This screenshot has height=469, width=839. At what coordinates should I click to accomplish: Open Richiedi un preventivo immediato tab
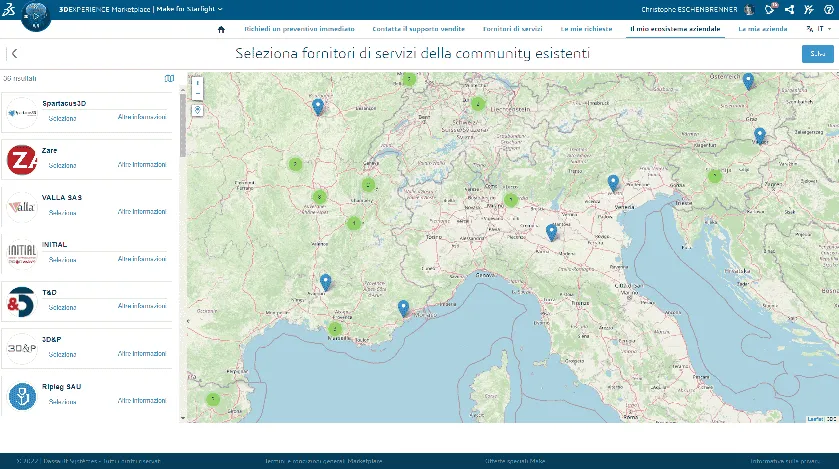tap(299, 29)
